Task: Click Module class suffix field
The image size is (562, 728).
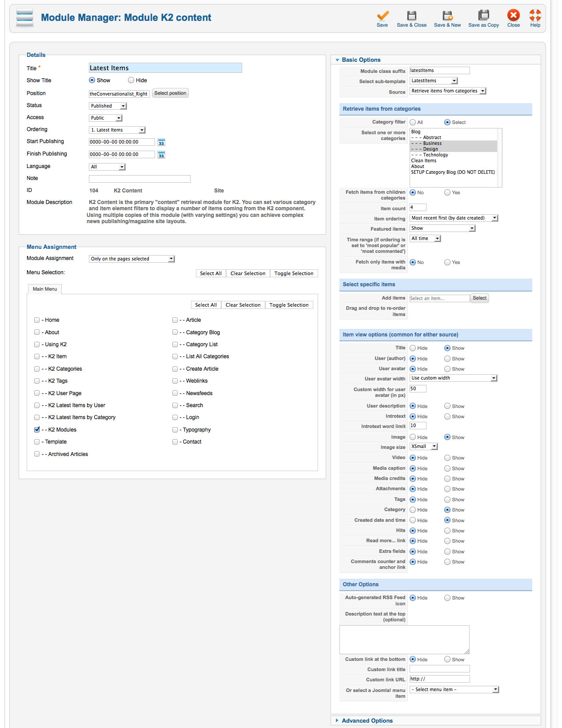Action: tap(439, 70)
